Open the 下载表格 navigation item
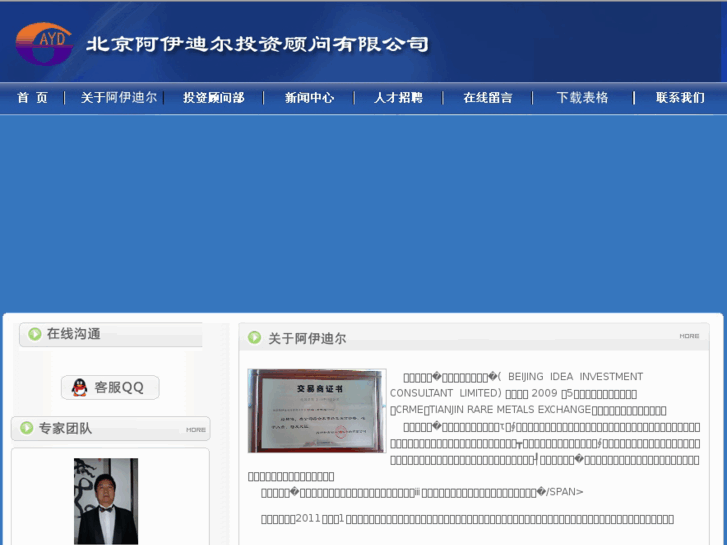Viewport: 727px width, 545px height. (x=582, y=97)
